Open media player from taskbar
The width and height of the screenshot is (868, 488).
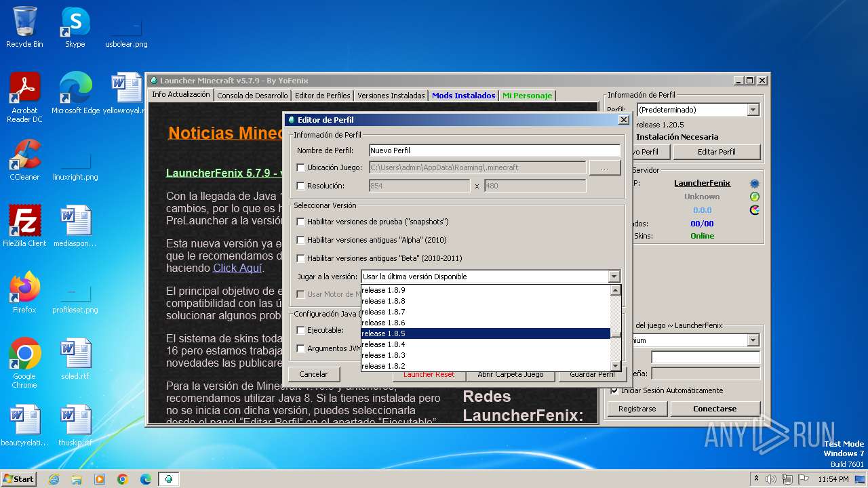point(100,479)
